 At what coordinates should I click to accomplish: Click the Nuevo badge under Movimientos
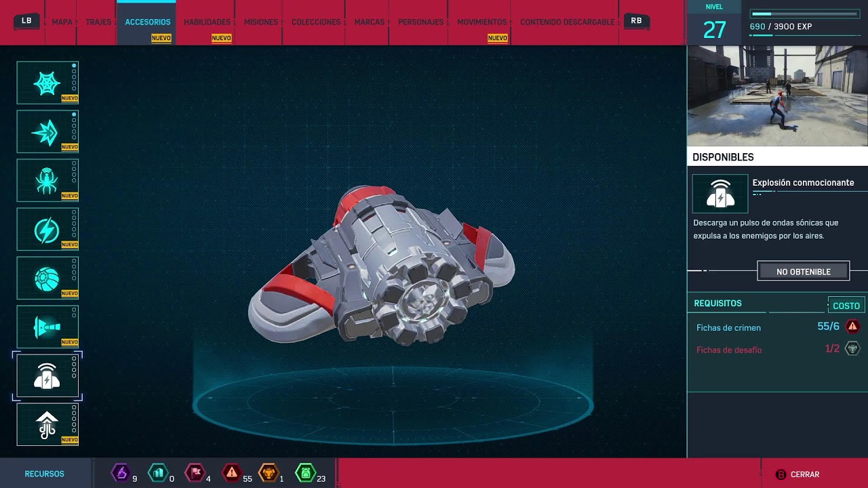[497, 38]
